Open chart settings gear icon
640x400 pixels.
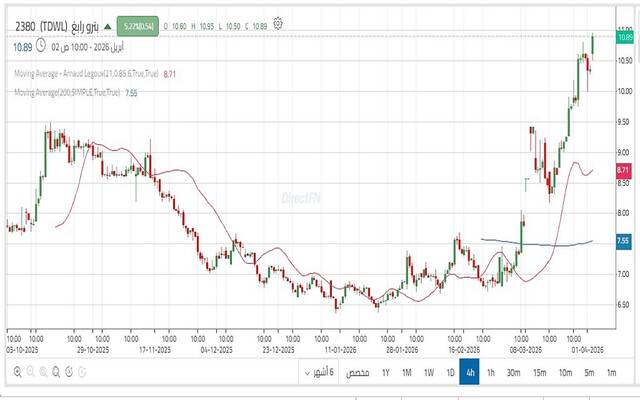tap(278, 22)
